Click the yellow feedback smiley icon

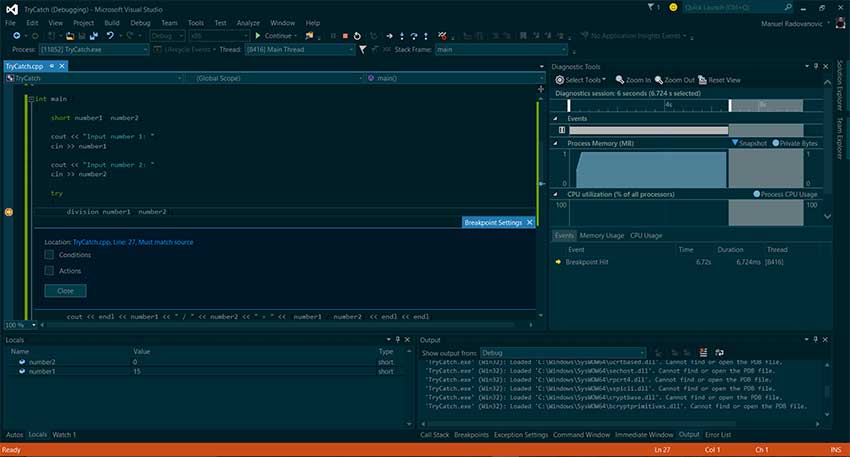point(673,8)
